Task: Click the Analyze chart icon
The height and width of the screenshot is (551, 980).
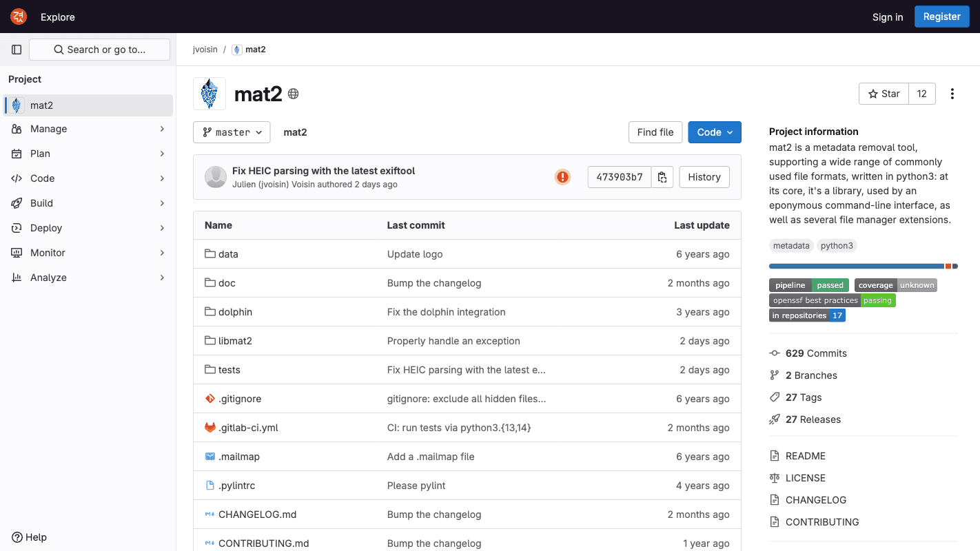Action: (17, 278)
